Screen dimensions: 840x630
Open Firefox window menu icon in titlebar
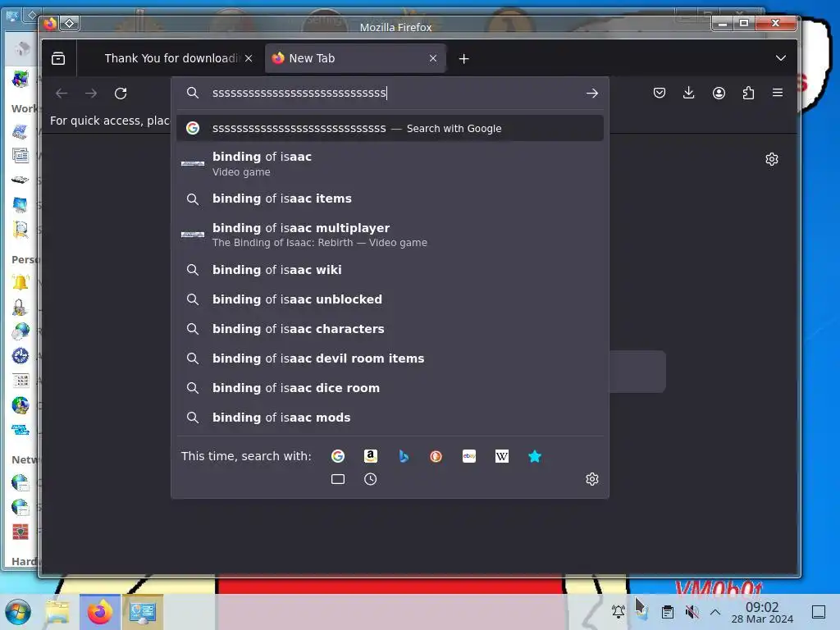49,24
